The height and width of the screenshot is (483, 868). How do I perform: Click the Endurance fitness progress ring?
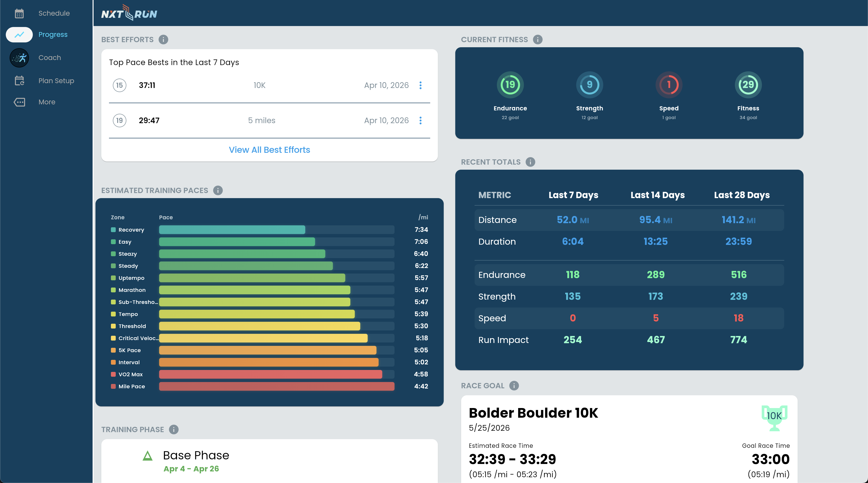[x=510, y=85]
